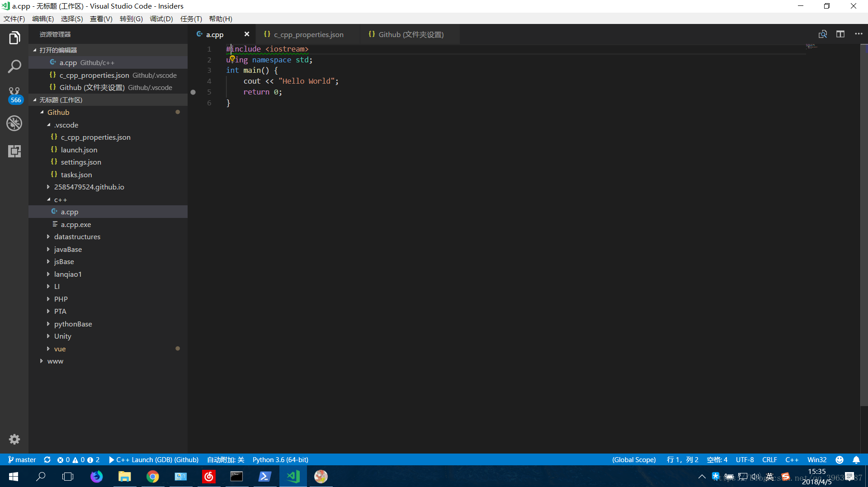868x487 pixels.
Task: Click the notifications bell in status bar
Action: [x=856, y=459]
